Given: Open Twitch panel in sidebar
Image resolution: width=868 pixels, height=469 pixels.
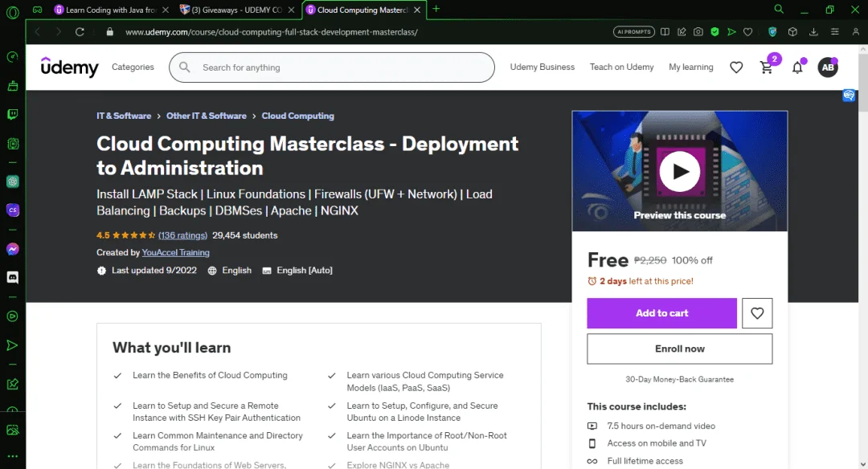Looking at the screenshot, I should [x=12, y=115].
